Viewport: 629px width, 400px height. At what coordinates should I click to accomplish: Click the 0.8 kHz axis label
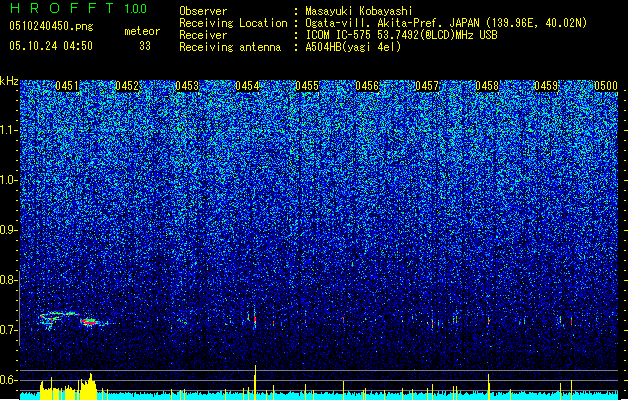pos(8,280)
